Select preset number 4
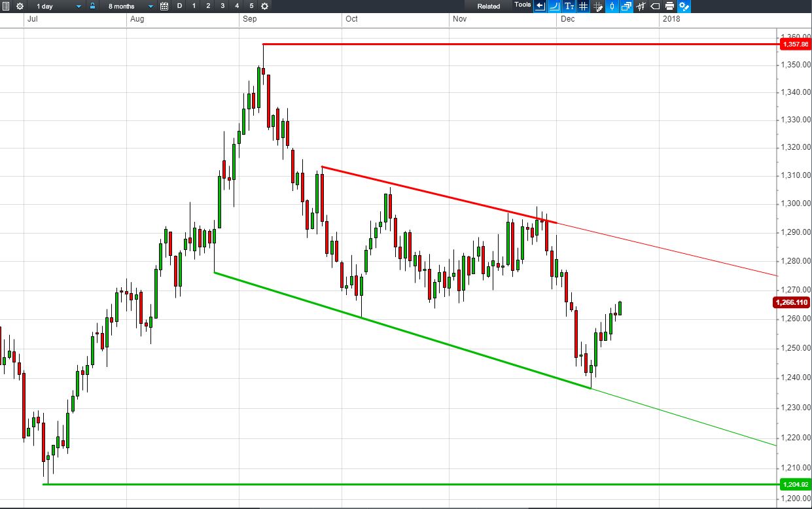 coord(237,5)
